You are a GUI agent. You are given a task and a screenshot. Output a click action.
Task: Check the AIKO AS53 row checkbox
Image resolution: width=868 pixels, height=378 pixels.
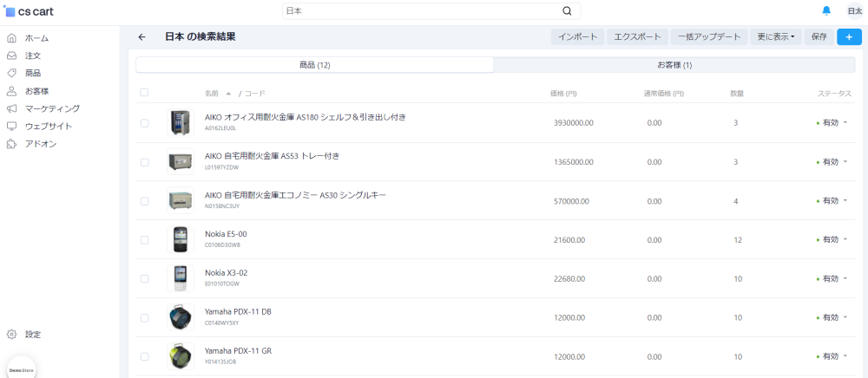[144, 162]
